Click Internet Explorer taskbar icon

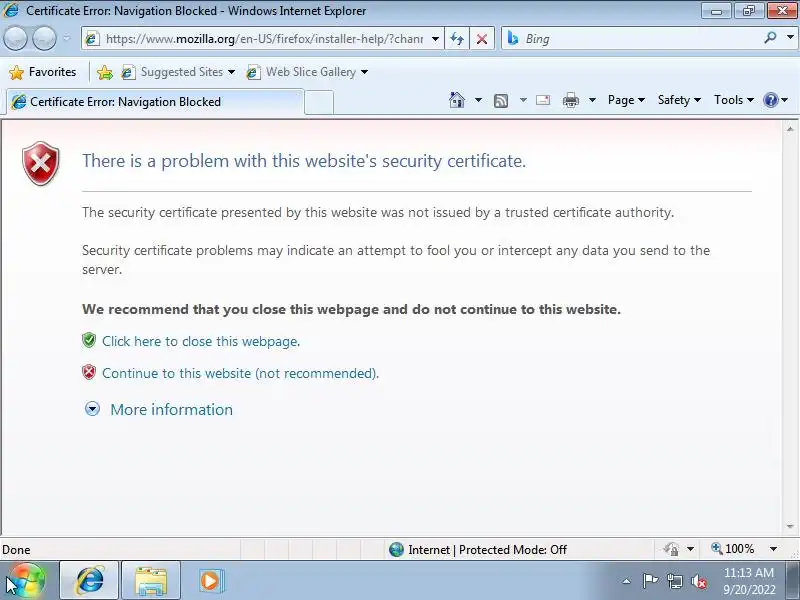click(89, 581)
